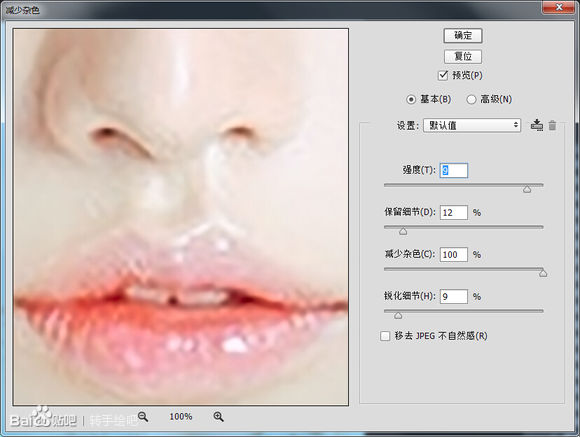Enable 移去 JPEG 不自然感 checkbox
The image size is (580, 437).
385,336
